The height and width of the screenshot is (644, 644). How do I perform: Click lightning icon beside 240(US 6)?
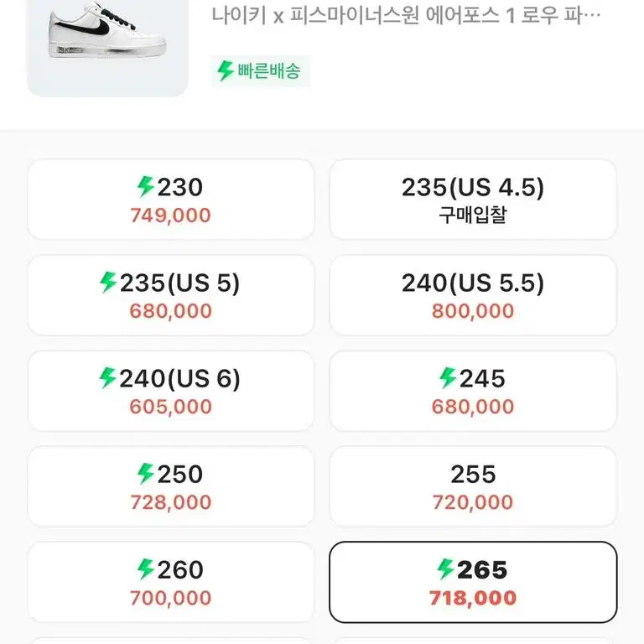click(108, 378)
